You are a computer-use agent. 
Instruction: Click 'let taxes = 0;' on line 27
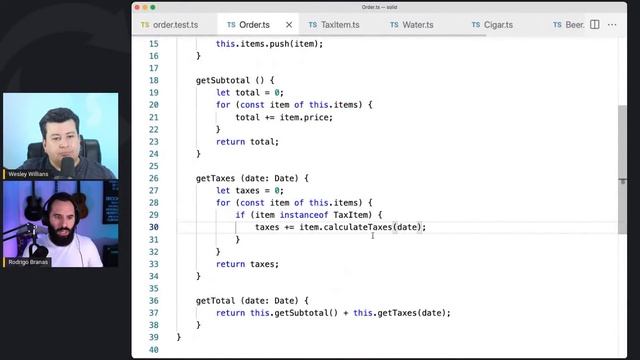pos(250,191)
